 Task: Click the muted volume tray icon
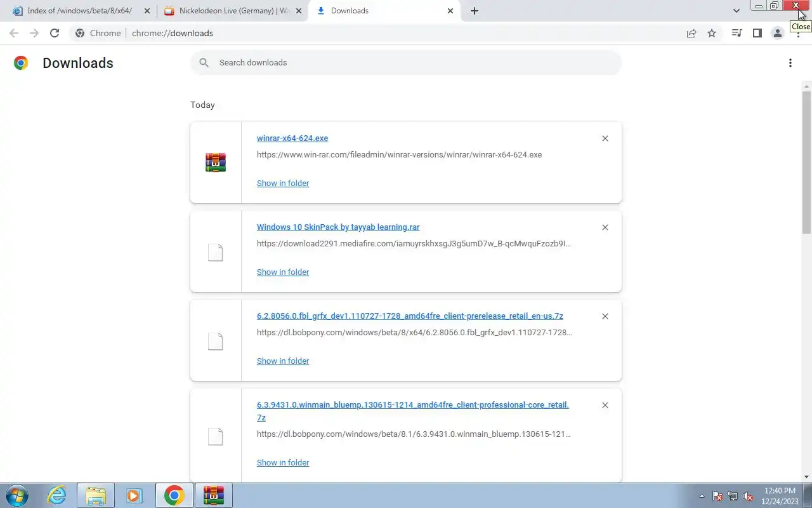tap(748, 496)
